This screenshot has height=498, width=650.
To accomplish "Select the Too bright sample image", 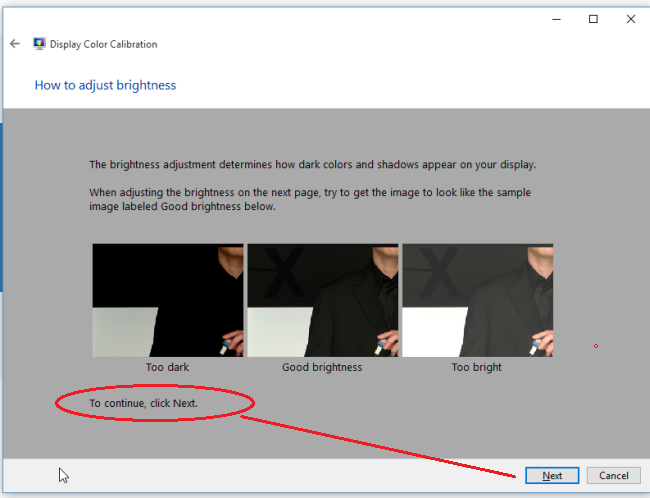I will click(x=478, y=300).
